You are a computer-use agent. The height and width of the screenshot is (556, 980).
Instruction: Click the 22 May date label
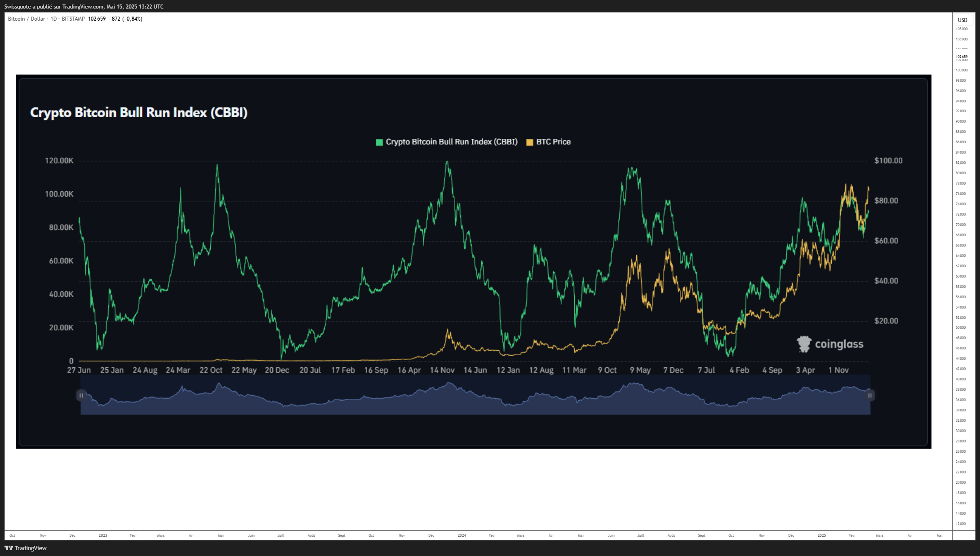pyautogui.click(x=244, y=370)
